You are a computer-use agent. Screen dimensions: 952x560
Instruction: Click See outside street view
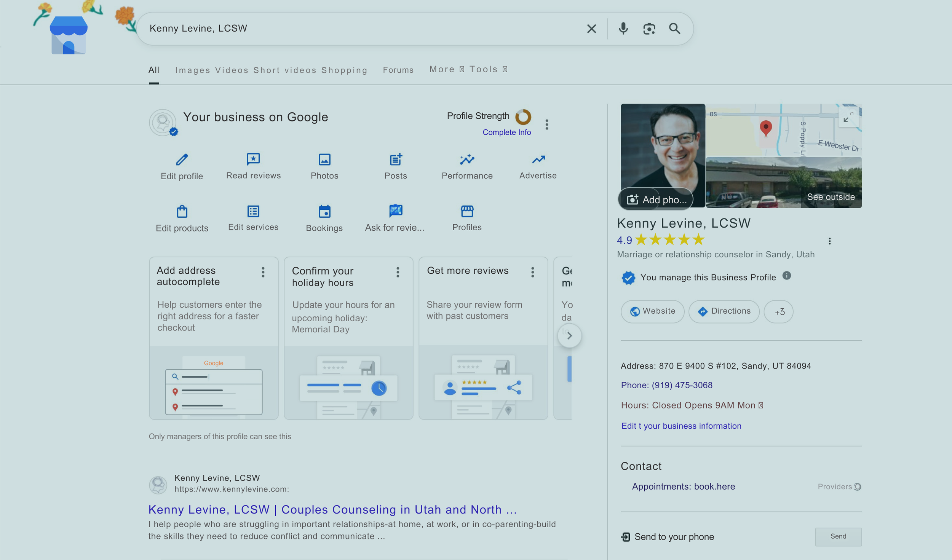point(831,197)
